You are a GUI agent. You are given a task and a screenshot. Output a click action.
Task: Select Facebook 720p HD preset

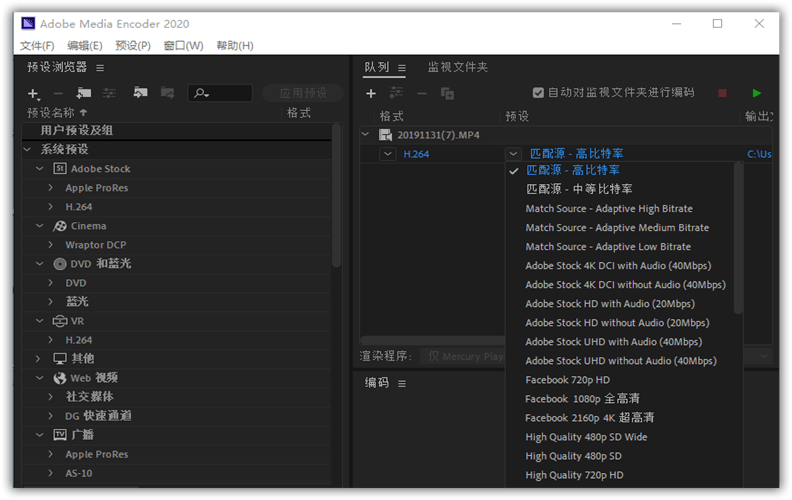pyautogui.click(x=567, y=380)
